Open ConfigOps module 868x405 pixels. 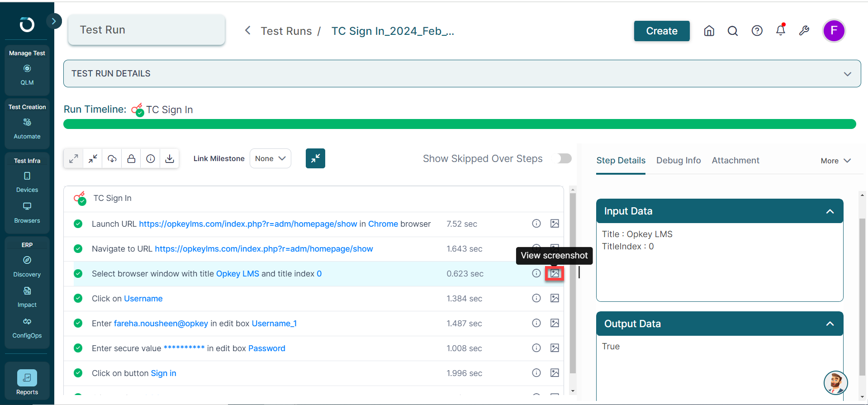tap(27, 328)
